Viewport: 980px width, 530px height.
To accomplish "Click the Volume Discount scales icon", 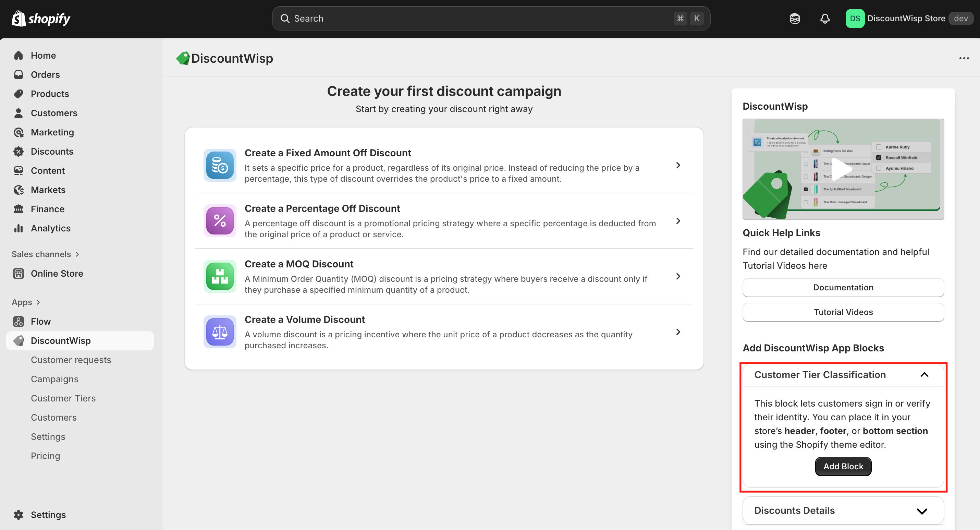I will click(x=220, y=332).
